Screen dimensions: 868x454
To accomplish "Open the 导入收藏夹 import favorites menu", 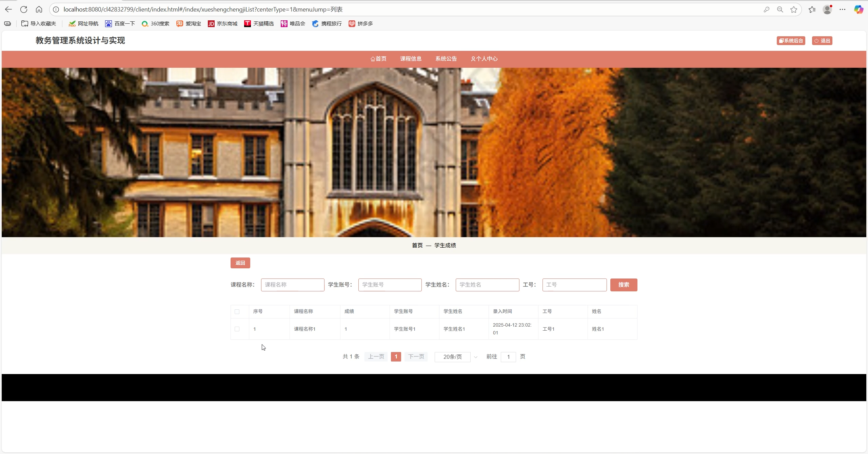I will tap(38, 23).
